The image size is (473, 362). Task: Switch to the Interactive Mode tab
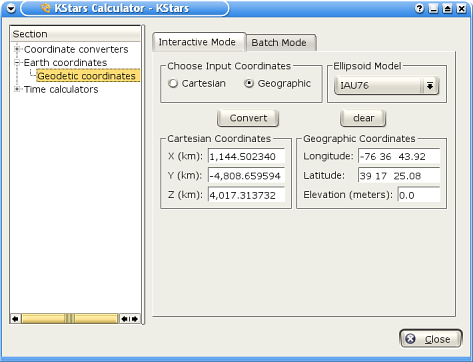pyautogui.click(x=199, y=42)
